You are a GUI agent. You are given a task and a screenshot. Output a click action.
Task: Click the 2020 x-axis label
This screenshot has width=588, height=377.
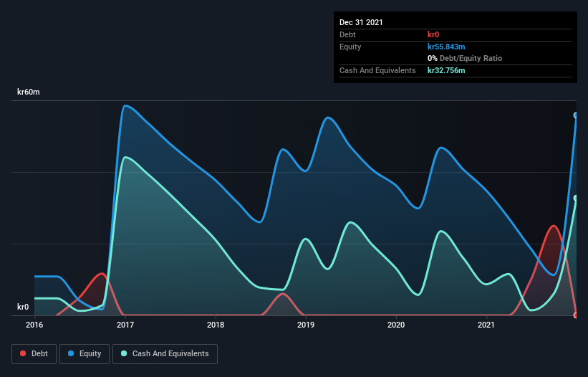point(396,325)
